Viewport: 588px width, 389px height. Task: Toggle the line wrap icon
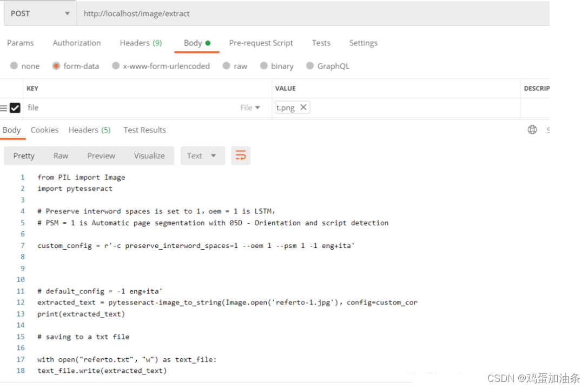241,156
